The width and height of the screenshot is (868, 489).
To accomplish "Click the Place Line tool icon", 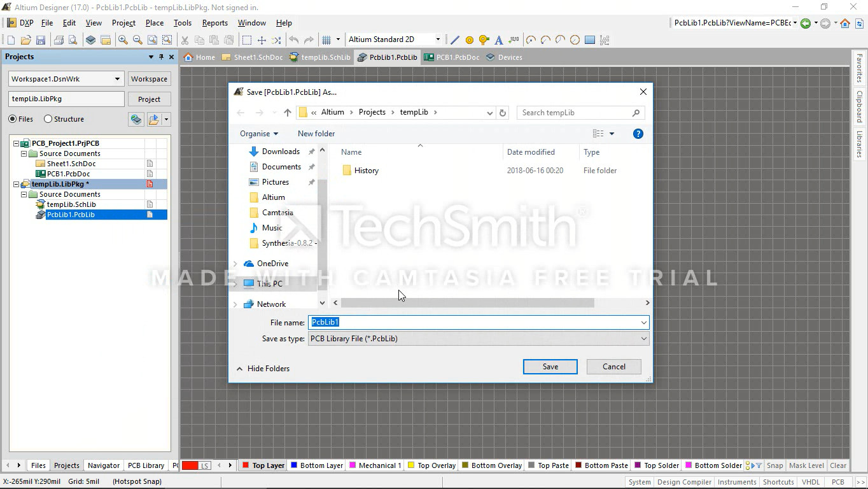I will coord(455,40).
